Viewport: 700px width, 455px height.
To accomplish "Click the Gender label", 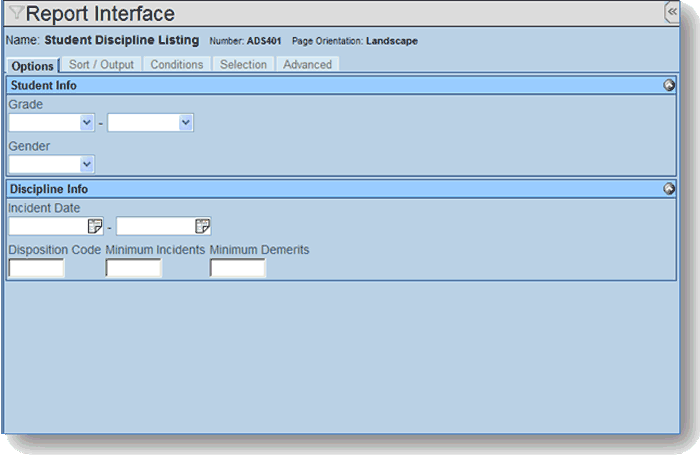I will (x=29, y=146).
